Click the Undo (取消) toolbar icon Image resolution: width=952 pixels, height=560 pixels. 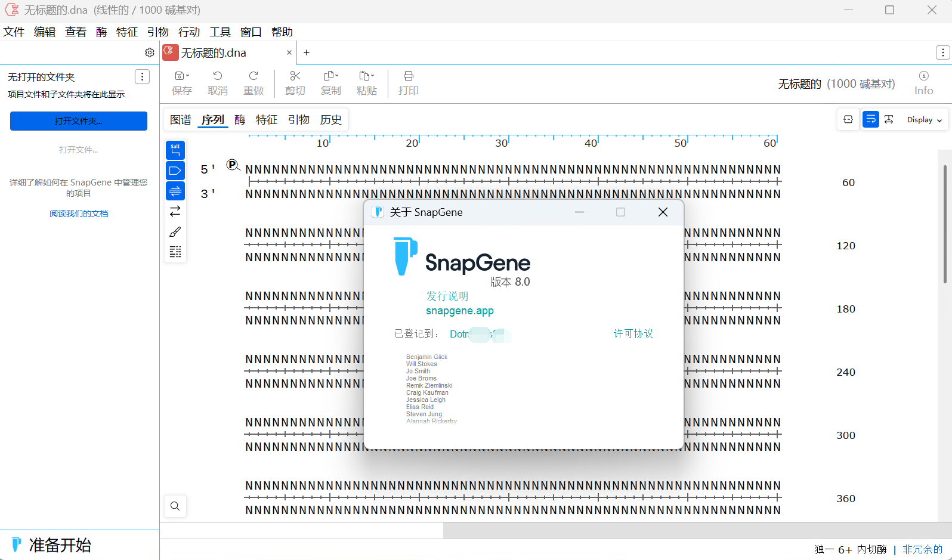click(x=218, y=83)
